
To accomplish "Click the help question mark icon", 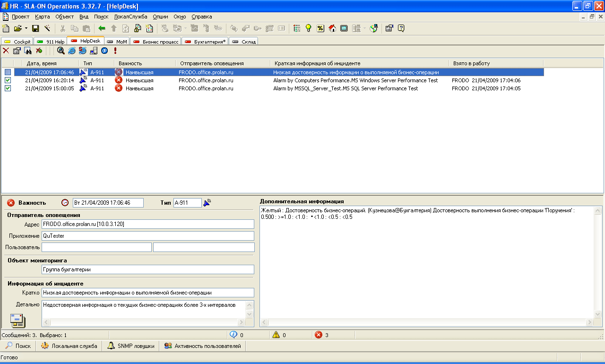I will coord(401,28).
